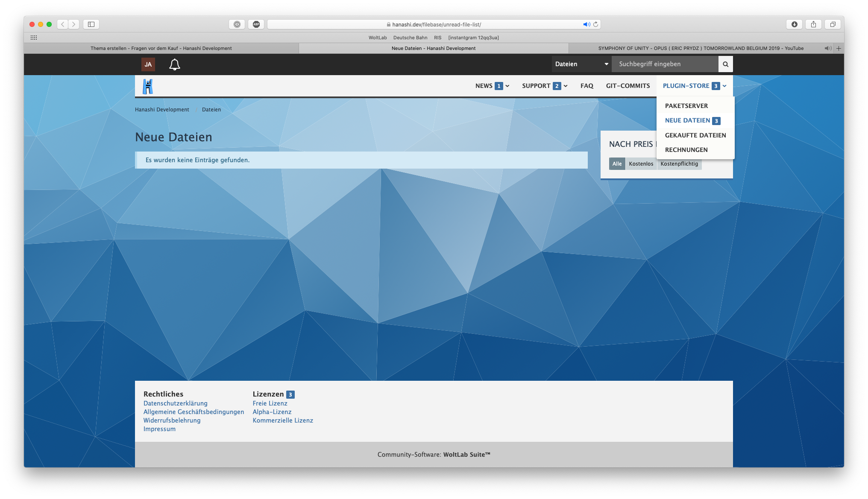
Task: Click the Hanashi logo icon
Action: 148,86
